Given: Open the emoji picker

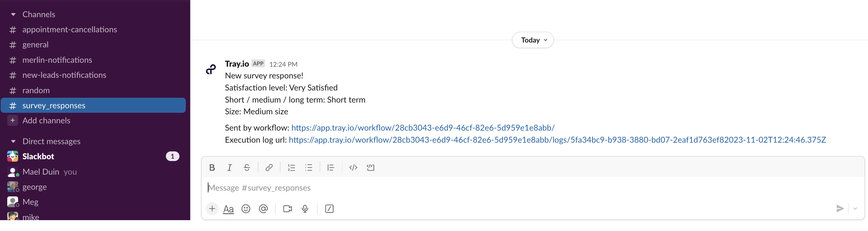Looking at the screenshot, I should tap(246, 209).
